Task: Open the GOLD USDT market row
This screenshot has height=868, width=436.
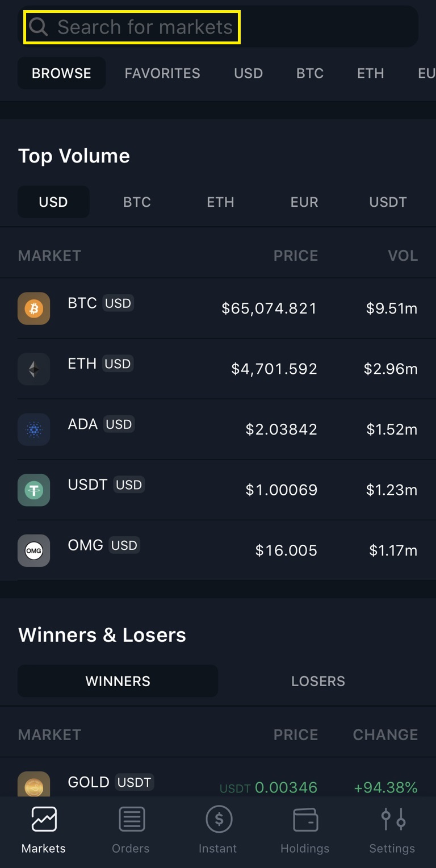Action: [x=218, y=784]
